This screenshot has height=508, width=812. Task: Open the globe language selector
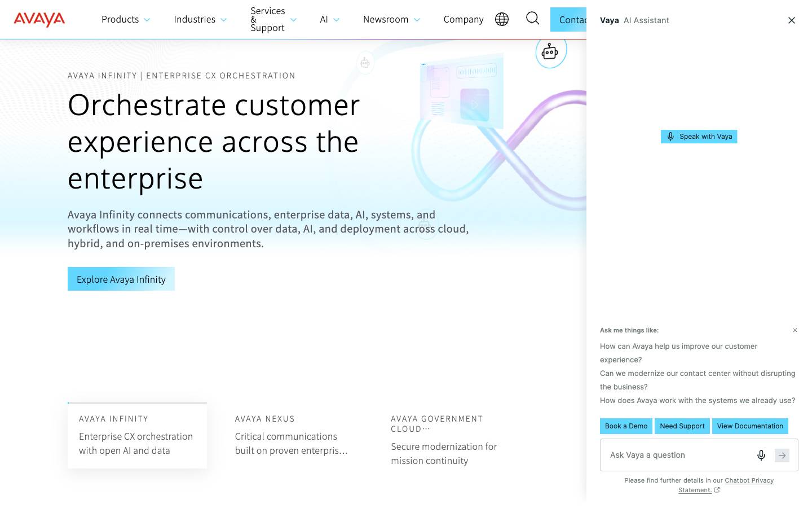tap(502, 19)
